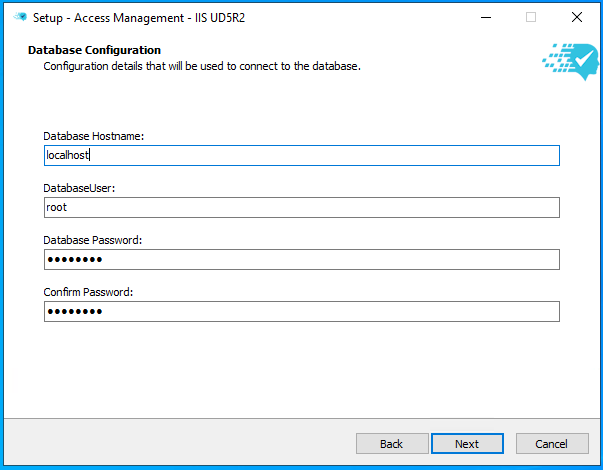Click into the Confirm Password field

tap(301, 311)
